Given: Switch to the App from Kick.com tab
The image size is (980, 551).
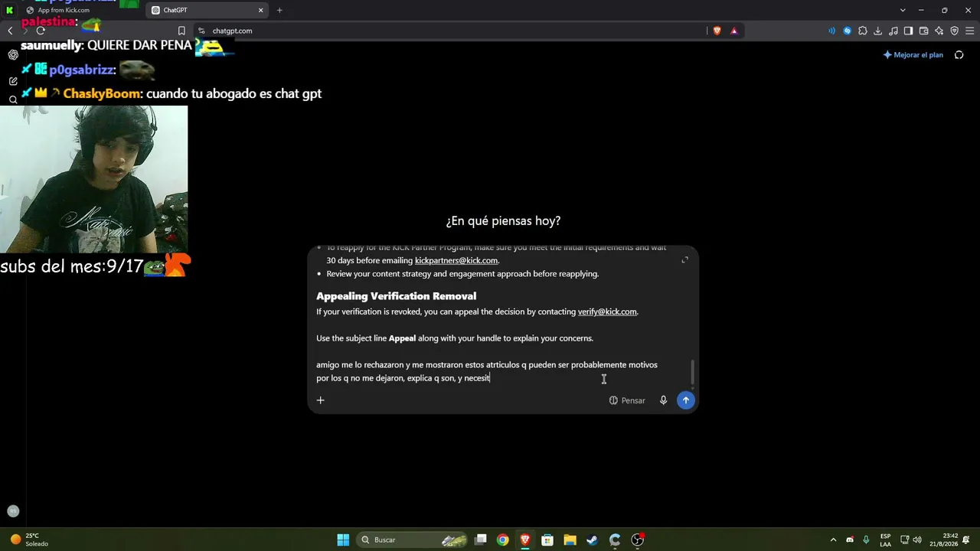Looking at the screenshot, I should click(x=80, y=10).
